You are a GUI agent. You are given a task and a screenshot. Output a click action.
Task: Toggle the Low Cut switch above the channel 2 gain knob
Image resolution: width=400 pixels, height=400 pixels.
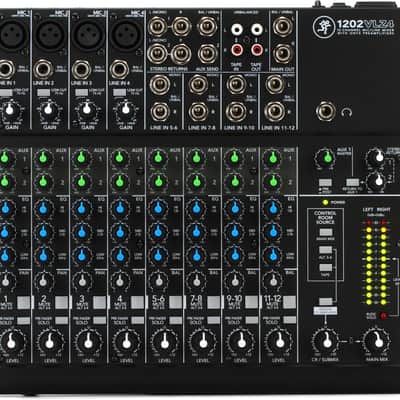click(44, 92)
